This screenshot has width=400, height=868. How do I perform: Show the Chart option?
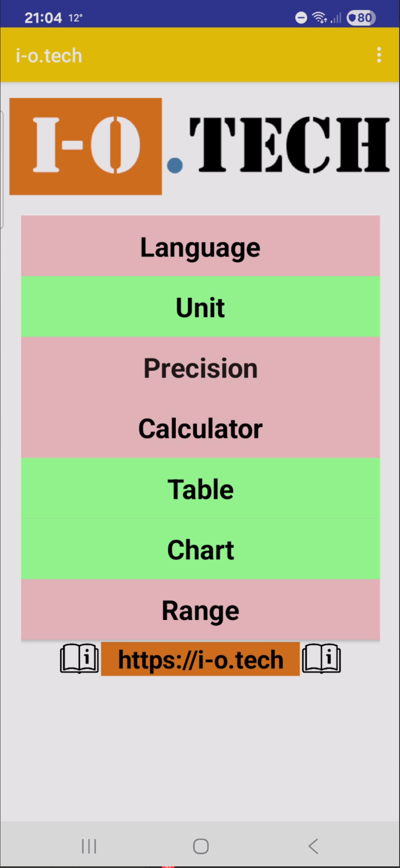point(200,549)
